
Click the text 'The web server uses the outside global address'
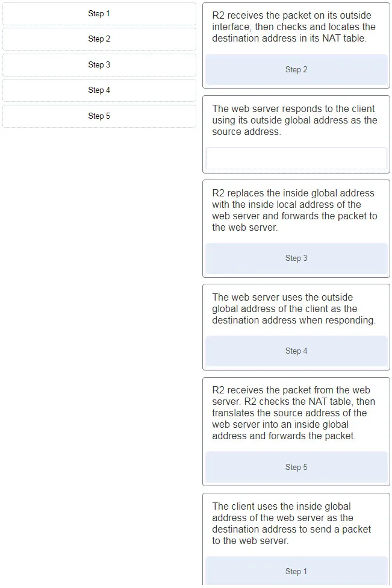click(282, 303)
